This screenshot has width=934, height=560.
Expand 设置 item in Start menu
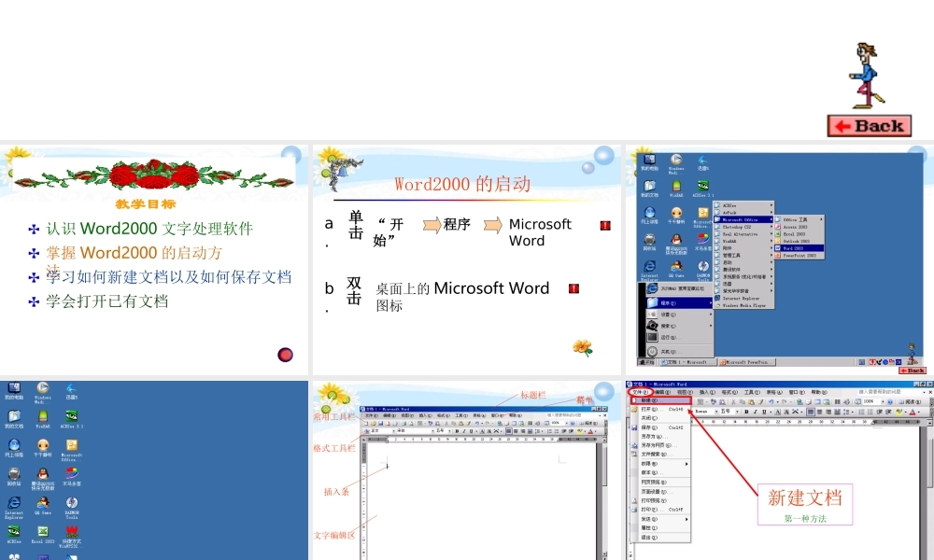click(x=679, y=315)
